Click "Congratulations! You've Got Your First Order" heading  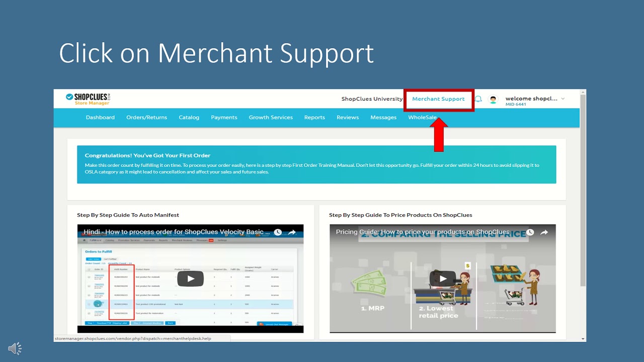click(147, 155)
